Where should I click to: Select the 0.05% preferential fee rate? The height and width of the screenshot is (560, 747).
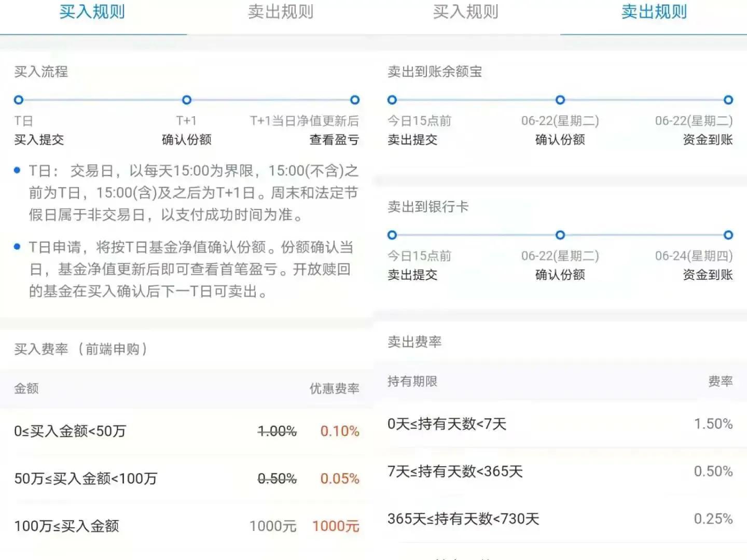click(x=340, y=479)
